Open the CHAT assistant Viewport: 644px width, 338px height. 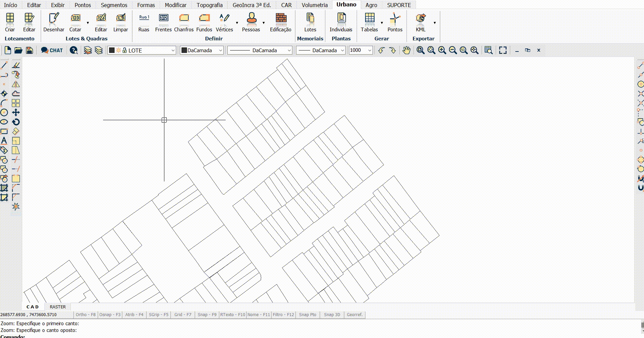pyautogui.click(x=52, y=50)
